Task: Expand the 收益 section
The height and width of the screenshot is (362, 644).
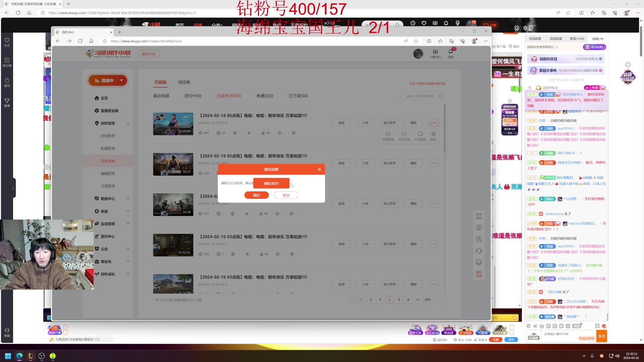Action: pyautogui.click(x=128, y=211)
